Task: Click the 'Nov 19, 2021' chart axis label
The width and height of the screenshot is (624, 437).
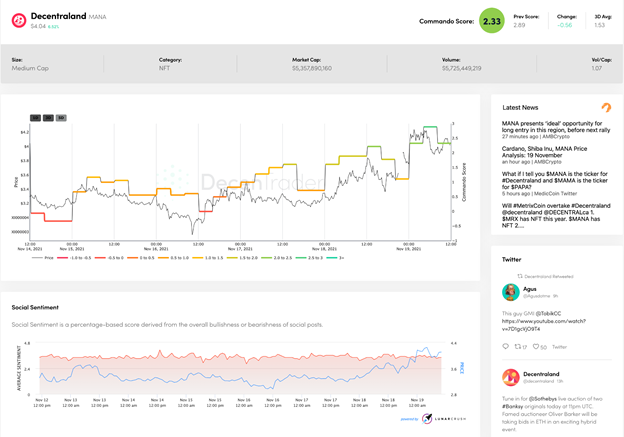Action: 409,249
